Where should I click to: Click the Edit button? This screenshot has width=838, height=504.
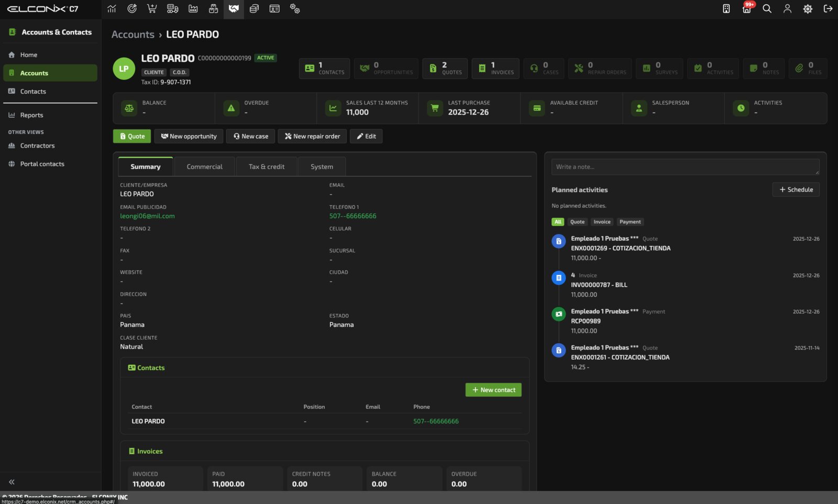click(366, 137)
